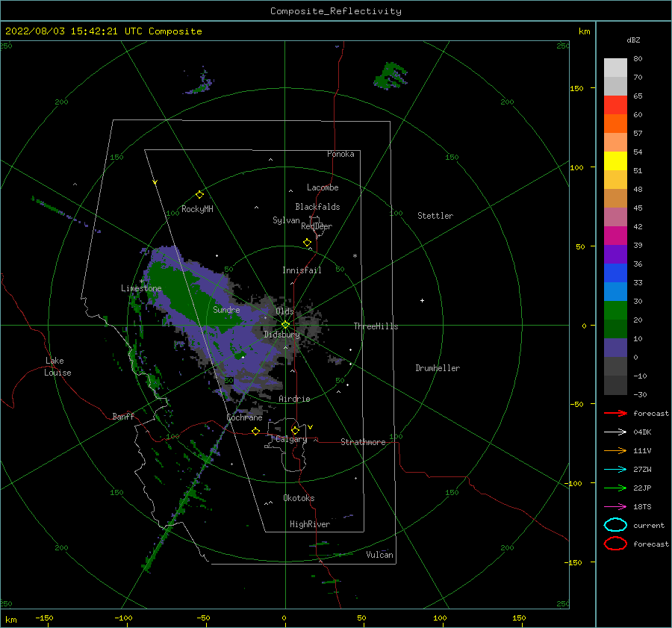Click the Sundre city label
672x628 pixels.
coord(227,309)
